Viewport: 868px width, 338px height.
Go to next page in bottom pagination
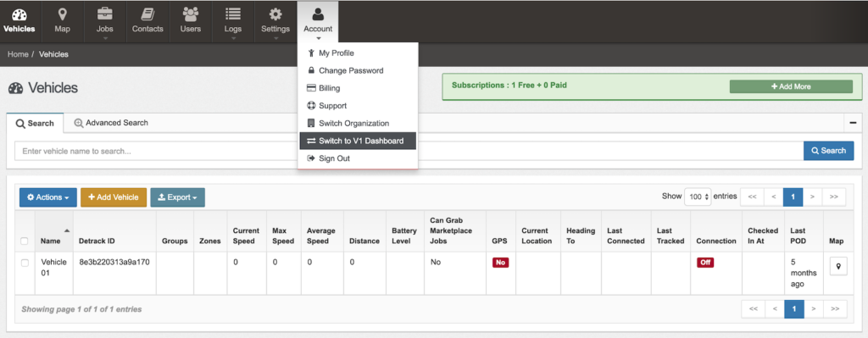tap(813, 308)
